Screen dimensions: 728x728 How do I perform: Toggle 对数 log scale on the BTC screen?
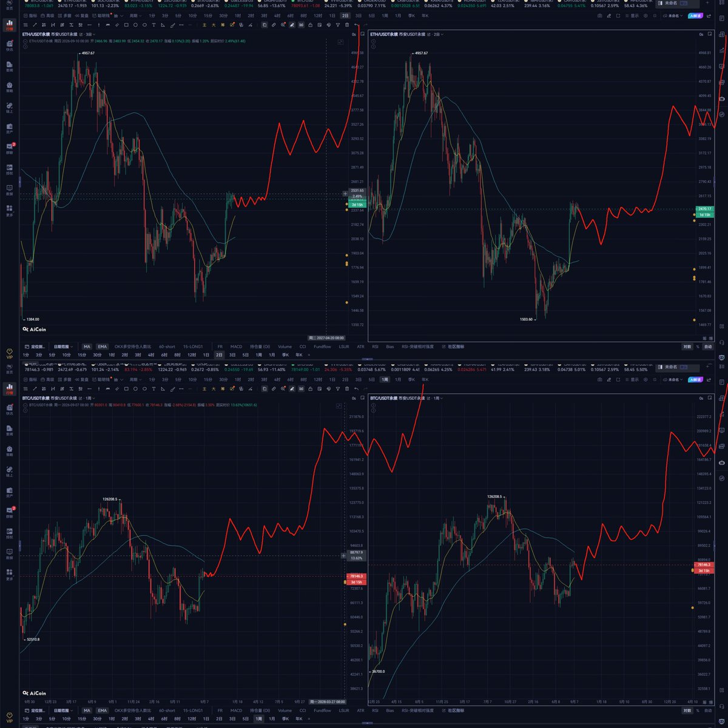coord(687,710)
